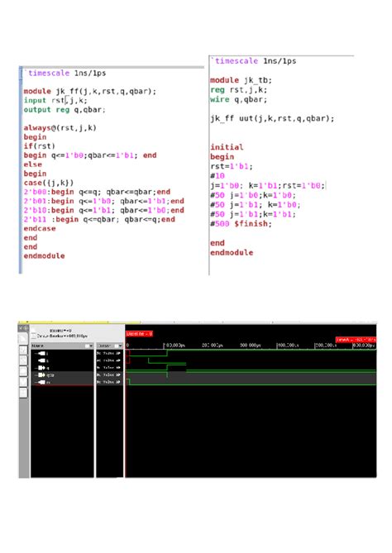Click the 0 tick on the time ruler
The width and height of the screenshot is (392, 553).
(x=127, y=346)
